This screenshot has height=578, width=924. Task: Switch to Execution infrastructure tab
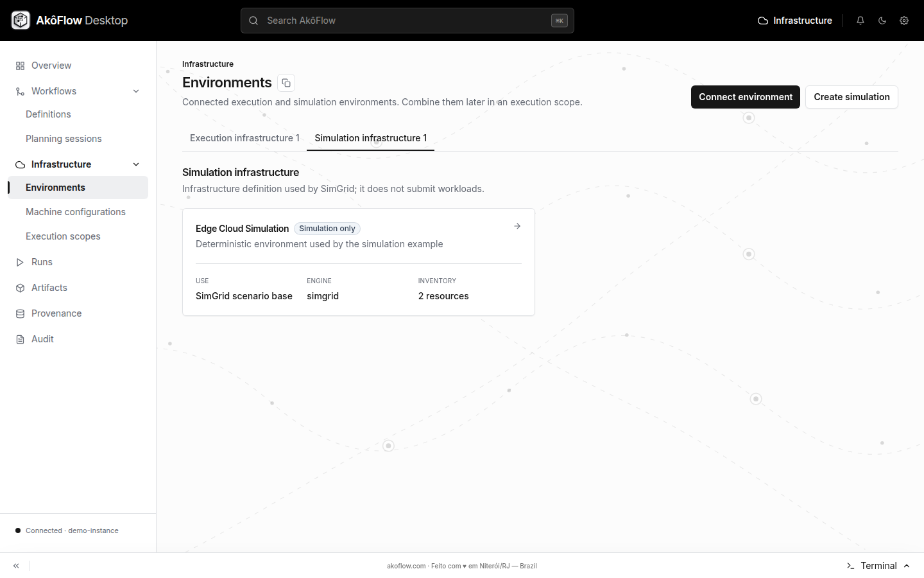(x=244, y=138)
